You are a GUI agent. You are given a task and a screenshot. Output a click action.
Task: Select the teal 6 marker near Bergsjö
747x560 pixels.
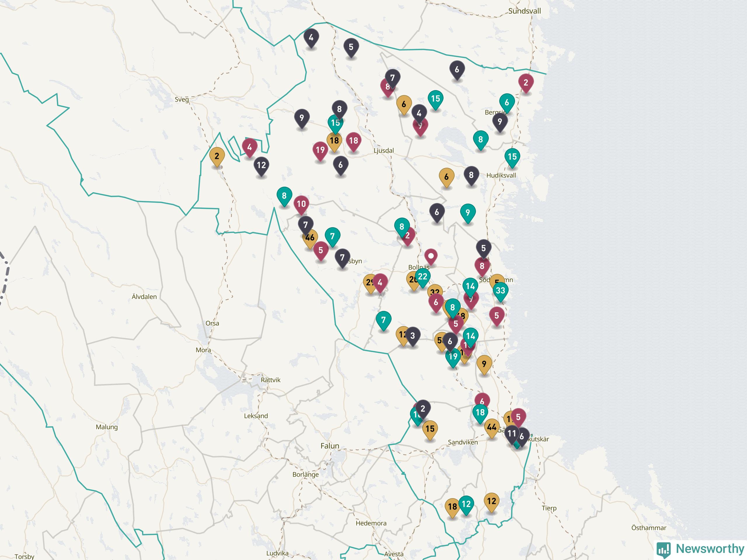click(507, 102)
